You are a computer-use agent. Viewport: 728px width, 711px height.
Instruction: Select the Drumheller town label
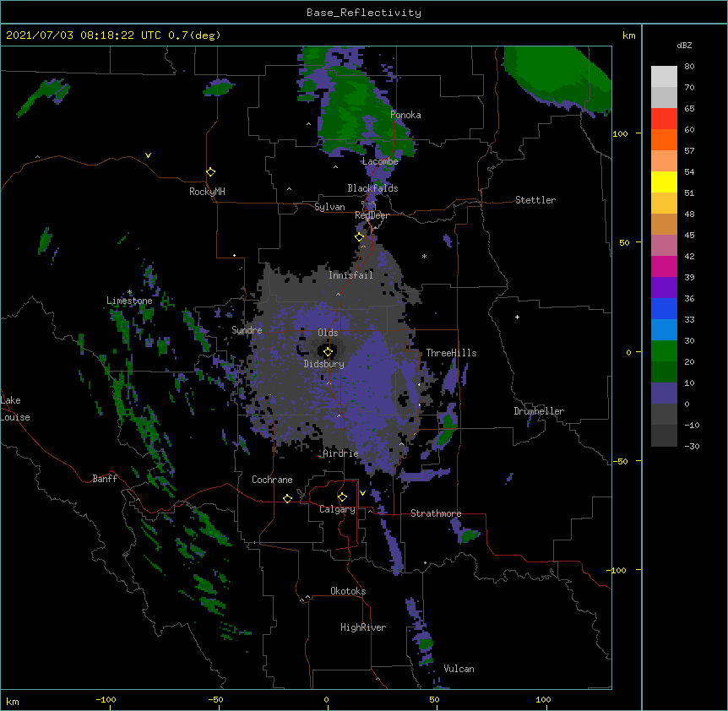(x=539, y=411)
